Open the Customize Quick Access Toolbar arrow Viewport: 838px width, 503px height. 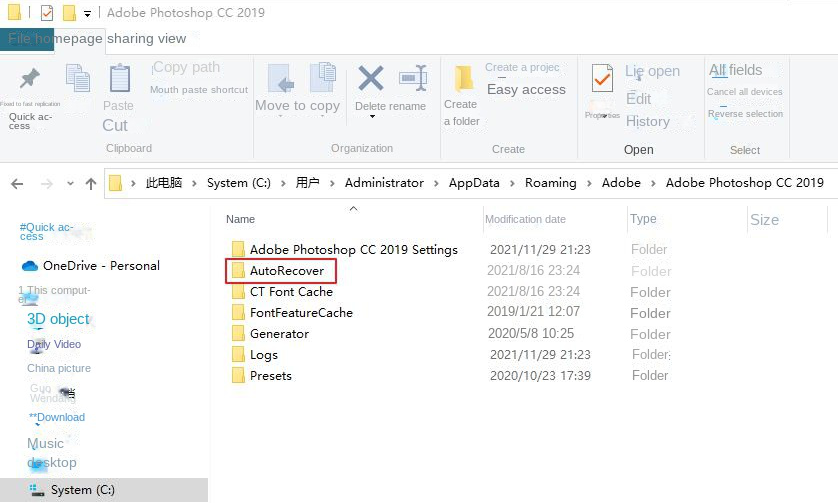88,14
